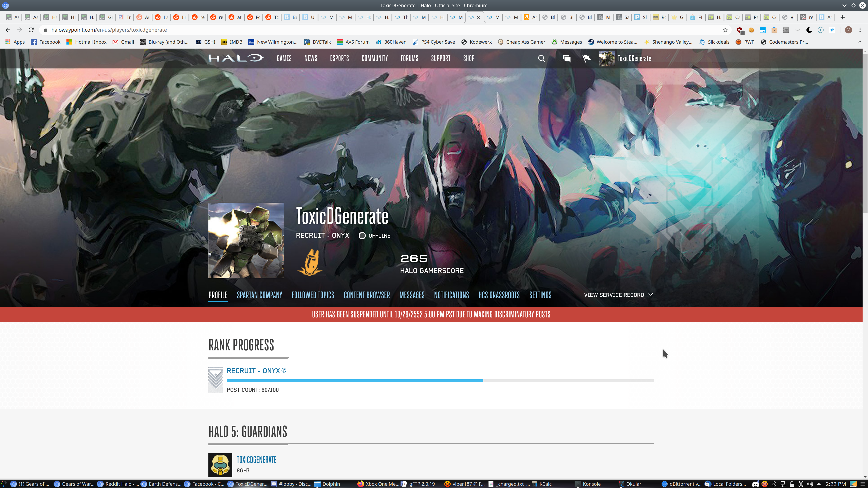Expand hidden bookmarks overflow chevron
This screenshot has height=488, width=868.
(860, 42)
